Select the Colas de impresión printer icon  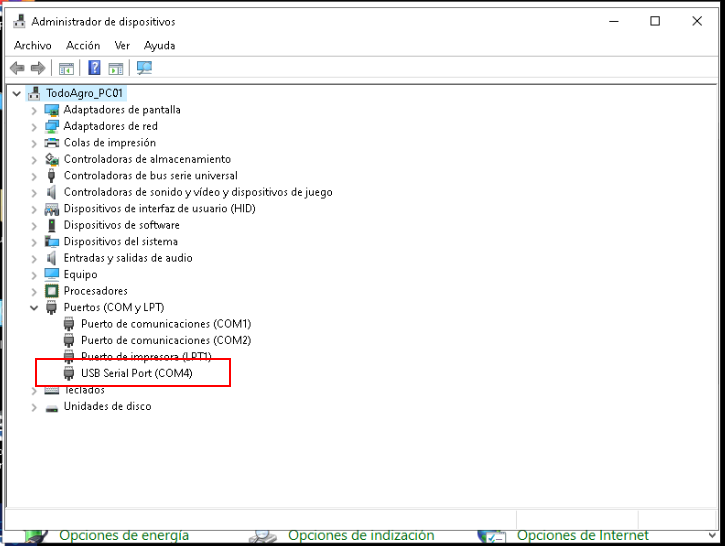[x=52, y=143]
